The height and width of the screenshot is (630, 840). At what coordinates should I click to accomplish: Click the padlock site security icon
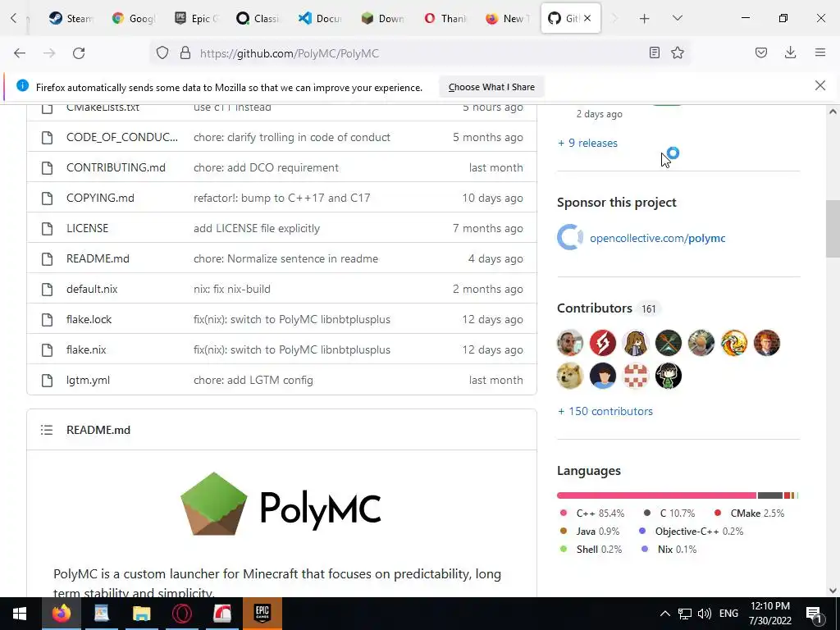pos(185,52)
